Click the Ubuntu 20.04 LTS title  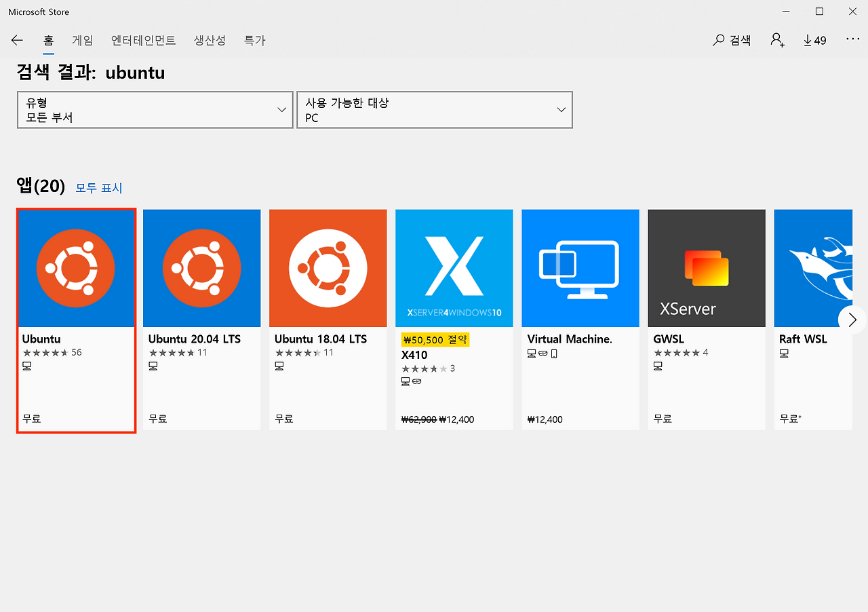point(195,339)
